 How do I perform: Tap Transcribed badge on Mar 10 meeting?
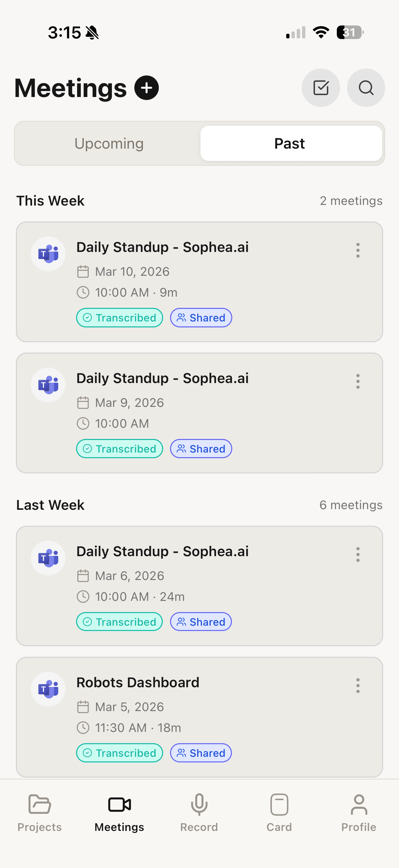[x=119, y=318]
